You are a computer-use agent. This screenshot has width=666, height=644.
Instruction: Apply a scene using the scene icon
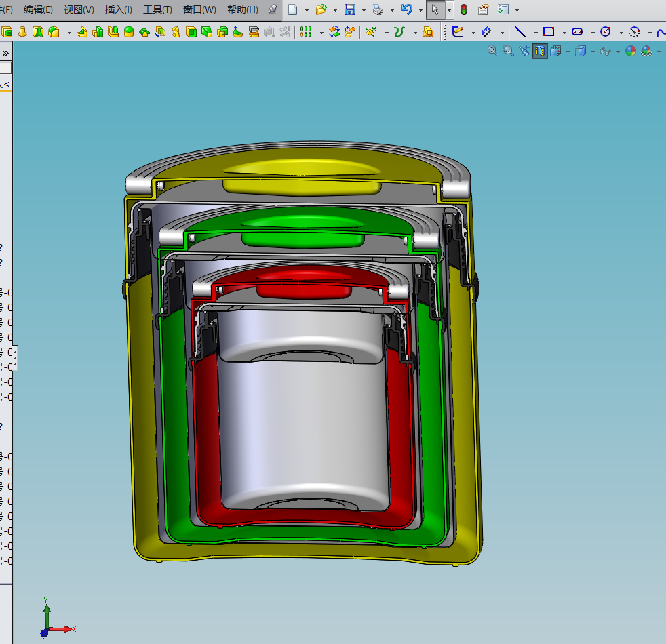pos(646,52)
